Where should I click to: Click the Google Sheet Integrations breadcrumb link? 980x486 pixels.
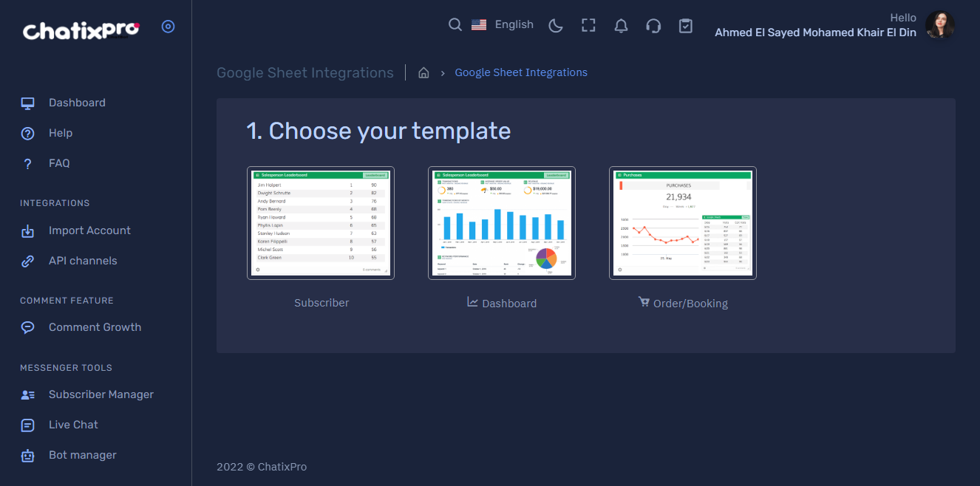(x=521, y=72)
